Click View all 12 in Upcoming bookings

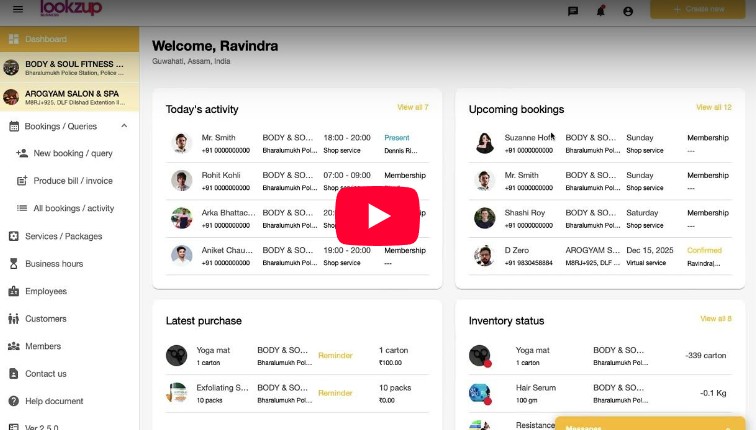click(713, 107)
